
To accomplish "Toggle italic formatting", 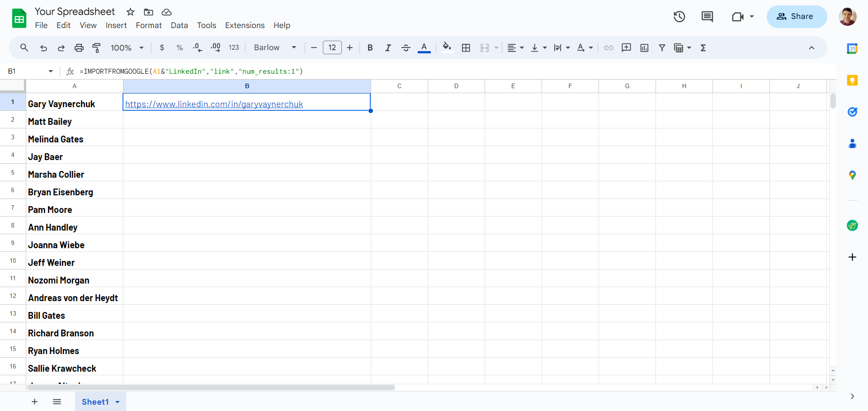I will click(387, 47).
